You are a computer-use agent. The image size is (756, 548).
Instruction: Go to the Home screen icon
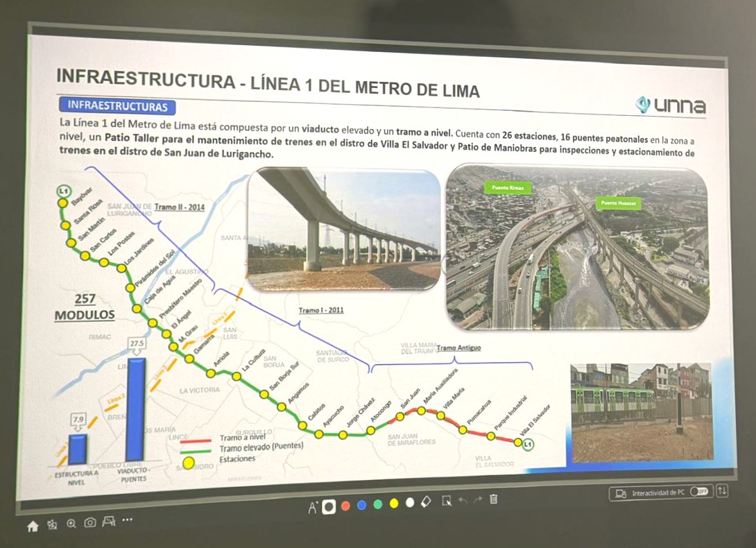coord(32,526)
